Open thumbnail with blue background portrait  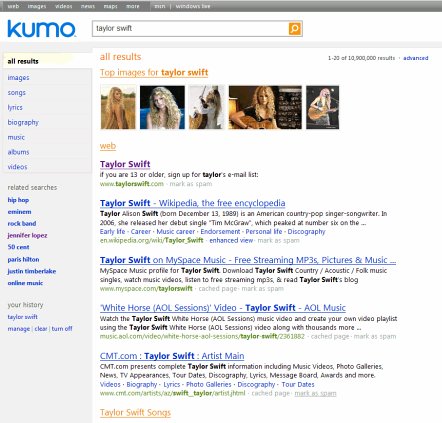point(162,107)
